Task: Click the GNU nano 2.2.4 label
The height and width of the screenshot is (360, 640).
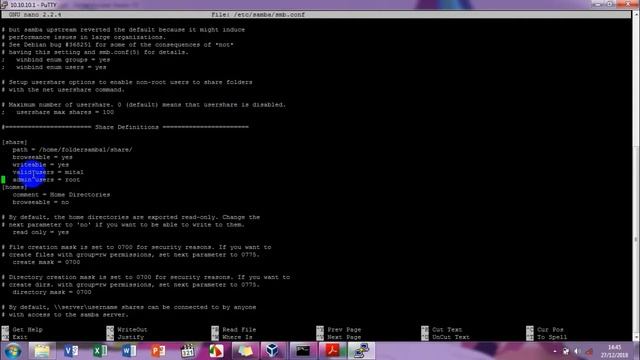Action: click(x=35, y=14)
